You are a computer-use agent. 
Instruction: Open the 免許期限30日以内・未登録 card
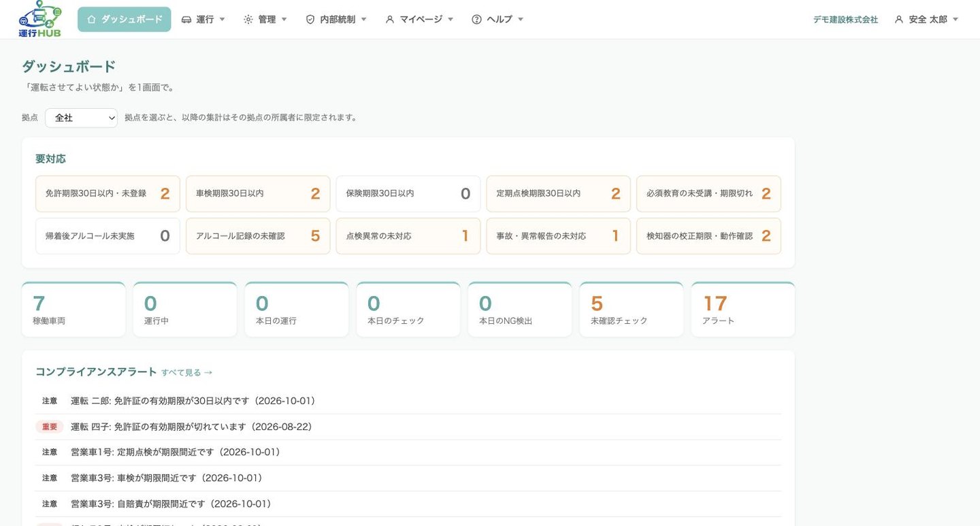pos(108,194)
